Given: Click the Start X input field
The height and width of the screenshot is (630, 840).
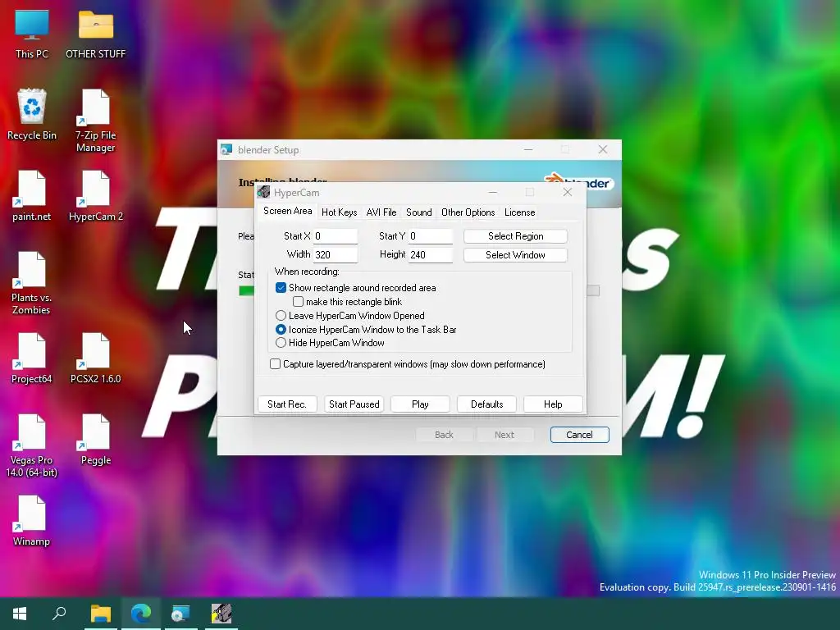Looking at the screenshot, I should coord(336,236).
